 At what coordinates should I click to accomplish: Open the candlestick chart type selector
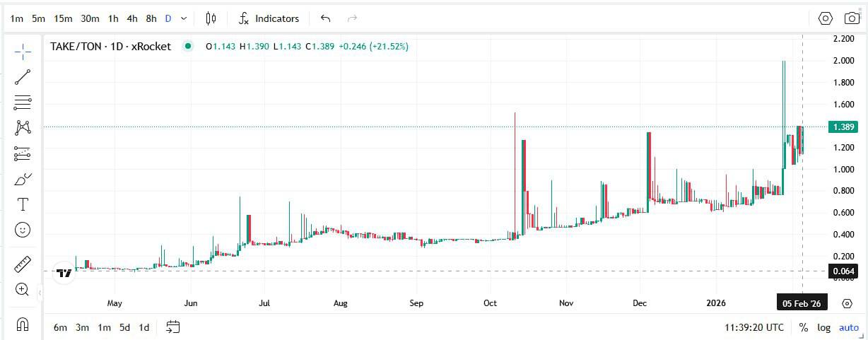click(x=211, y=18)
